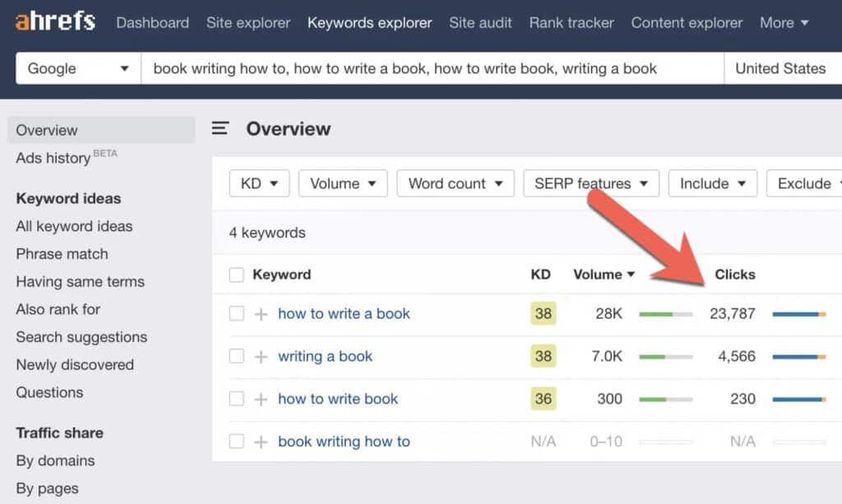Open the 'writing a book' keyword link

click(x=325, y=356)
